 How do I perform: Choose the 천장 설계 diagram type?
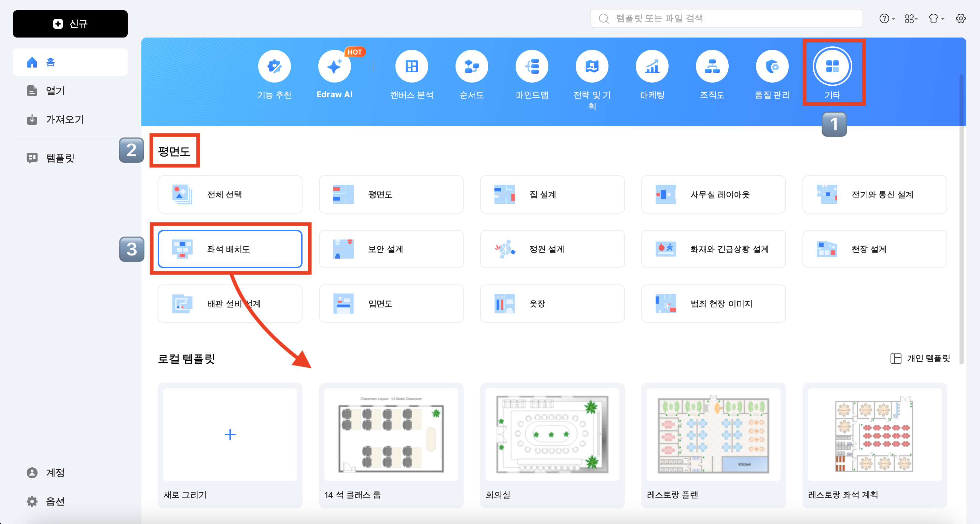click(x=874, y=249)
